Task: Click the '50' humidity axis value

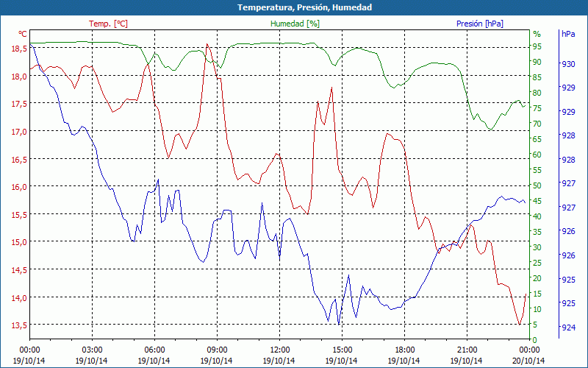Action: pos(537,185)
